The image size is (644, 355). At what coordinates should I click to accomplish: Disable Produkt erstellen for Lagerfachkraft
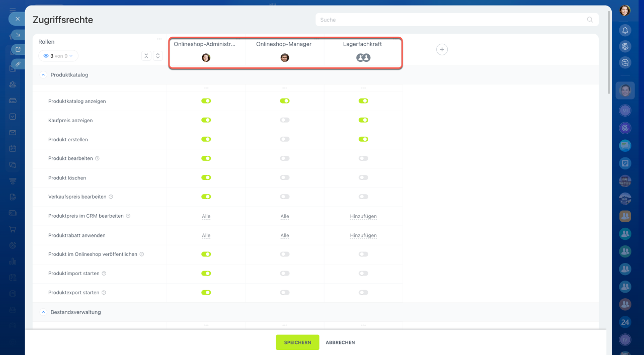coord(363,139)
